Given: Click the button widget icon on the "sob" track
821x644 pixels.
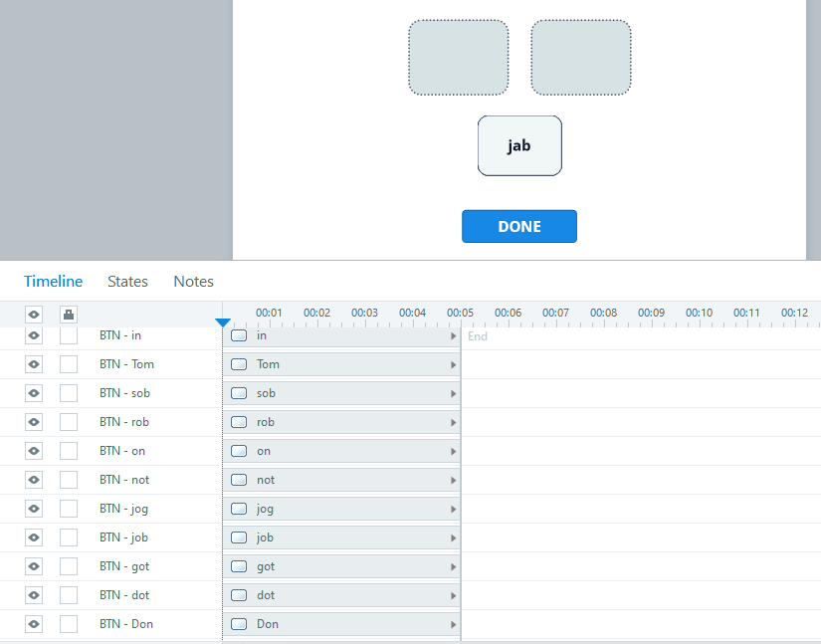Looking at the screenshot, I should coord(238,393).
